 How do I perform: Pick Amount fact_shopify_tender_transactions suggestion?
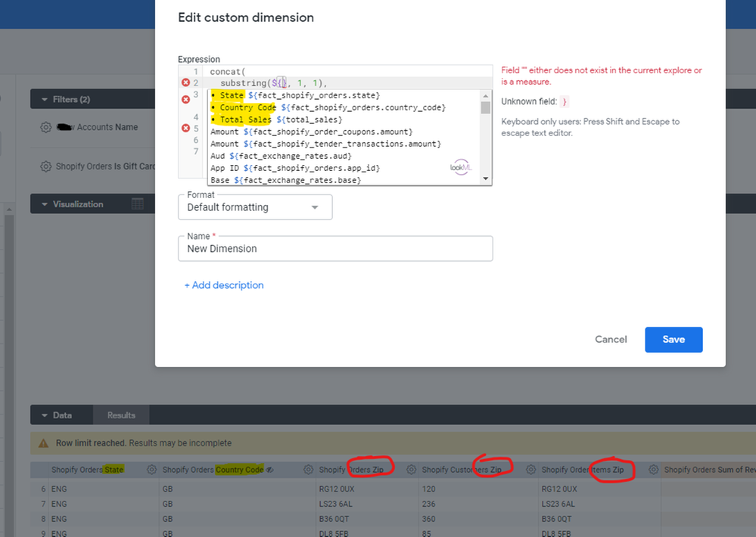(x=344, y=144)
